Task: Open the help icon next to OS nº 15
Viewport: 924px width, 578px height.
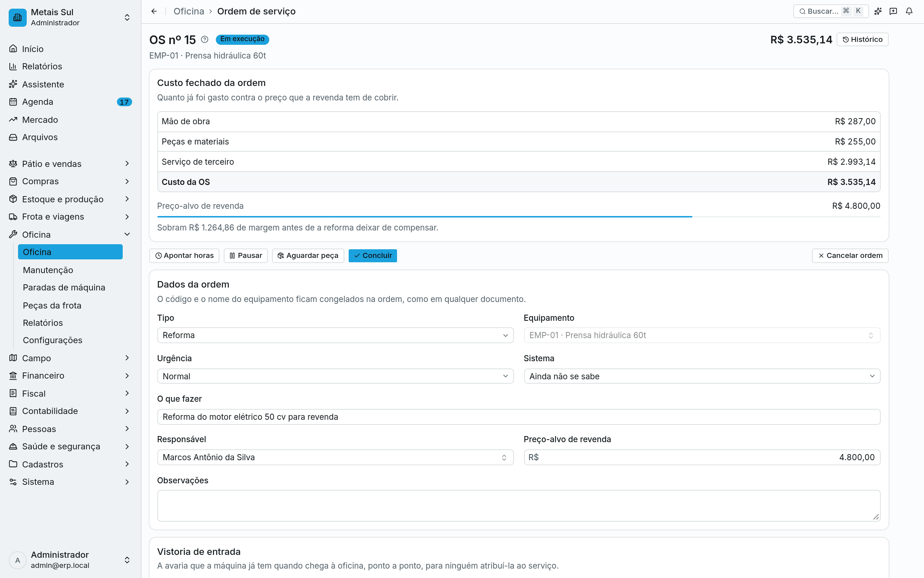Action: click(205, 39)
